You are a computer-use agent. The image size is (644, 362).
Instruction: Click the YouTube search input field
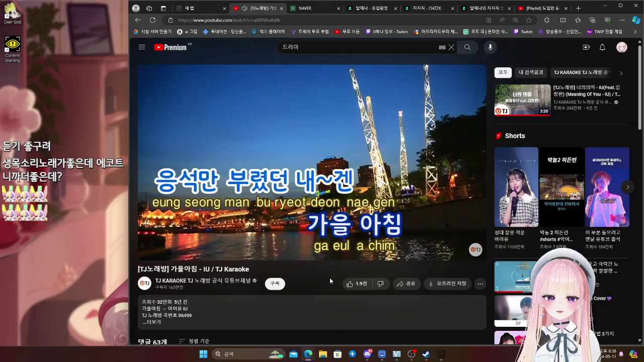pyautogui.click(x=358, y=47)
